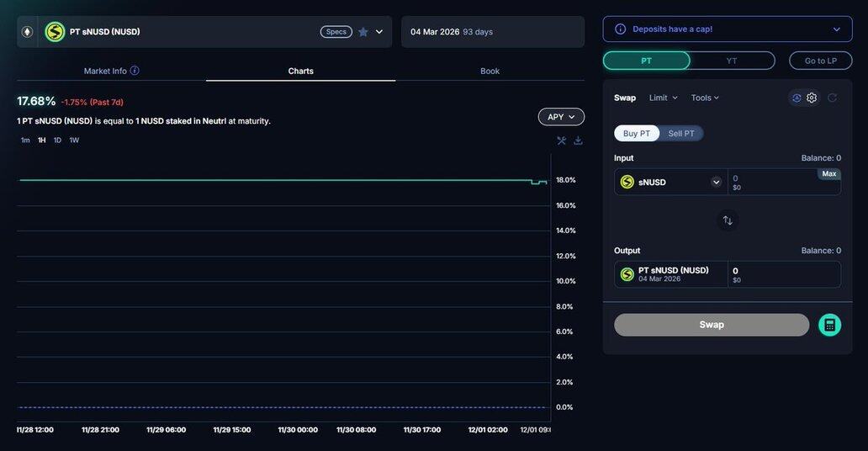Image resolution: width=868 pixels, height=451 pixels.
Task: Open chart tools crossed-tools icon
Action: [562, 141]
